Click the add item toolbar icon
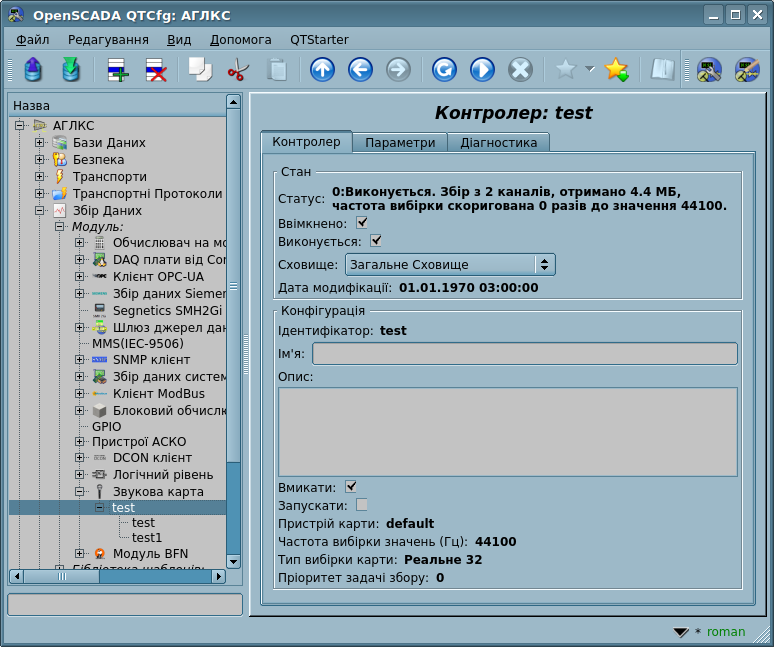The height and width of the screenshot is (647, 774). (118, 70)
